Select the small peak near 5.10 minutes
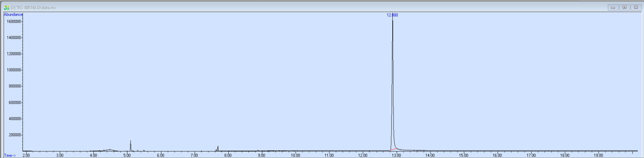Viewport: 644px width, 158px height. [130, 146]
